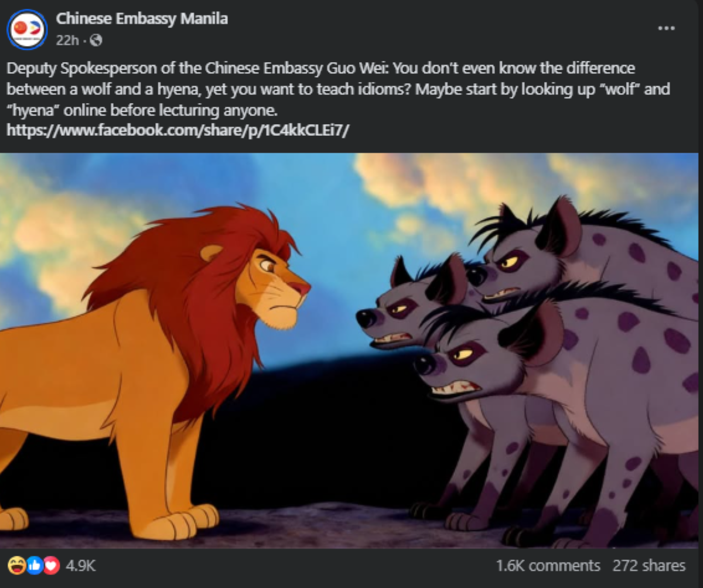Open the facebook.com/share post link
Image resolution: width=703 pixels, height=588 pixels.
(178, 129)
